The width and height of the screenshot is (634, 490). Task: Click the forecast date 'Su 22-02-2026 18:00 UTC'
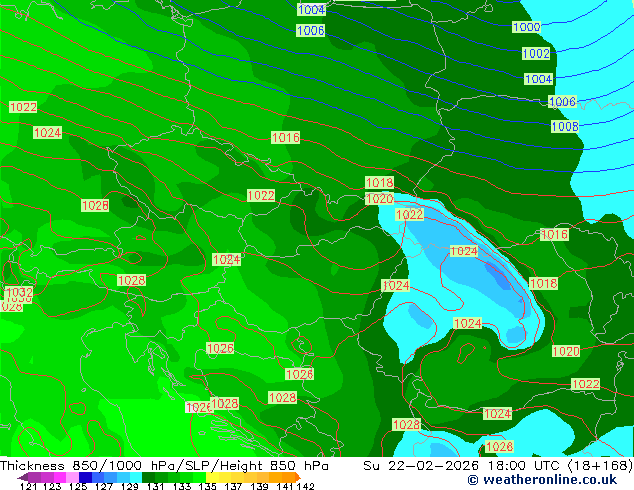[x=461, y=466]
